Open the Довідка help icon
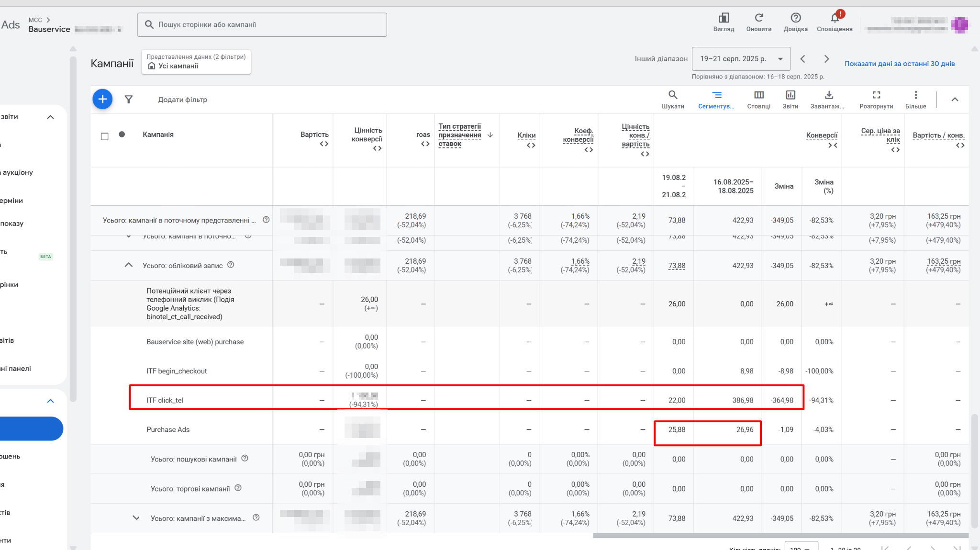This screenshot has width=980, height=550. pos(795,18)
